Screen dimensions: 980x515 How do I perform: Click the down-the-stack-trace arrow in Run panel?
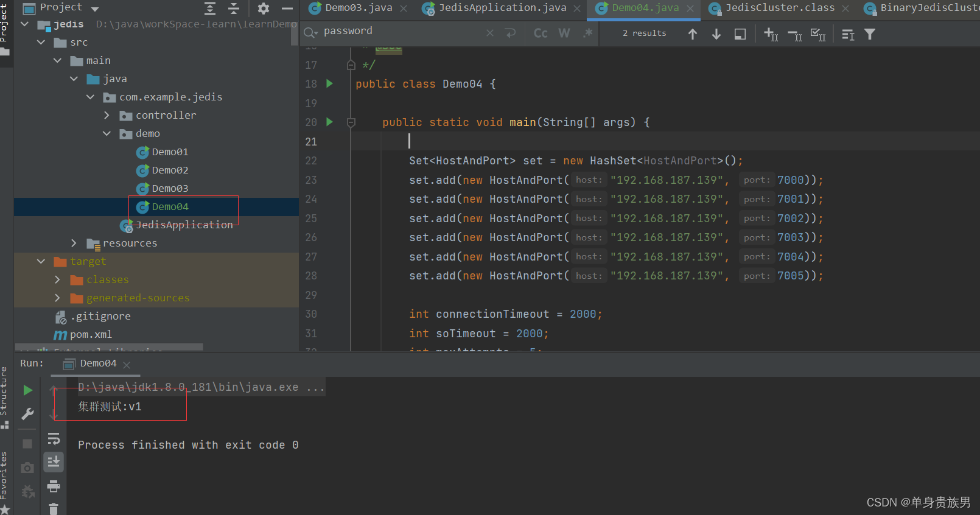click(x=54, y=415)
